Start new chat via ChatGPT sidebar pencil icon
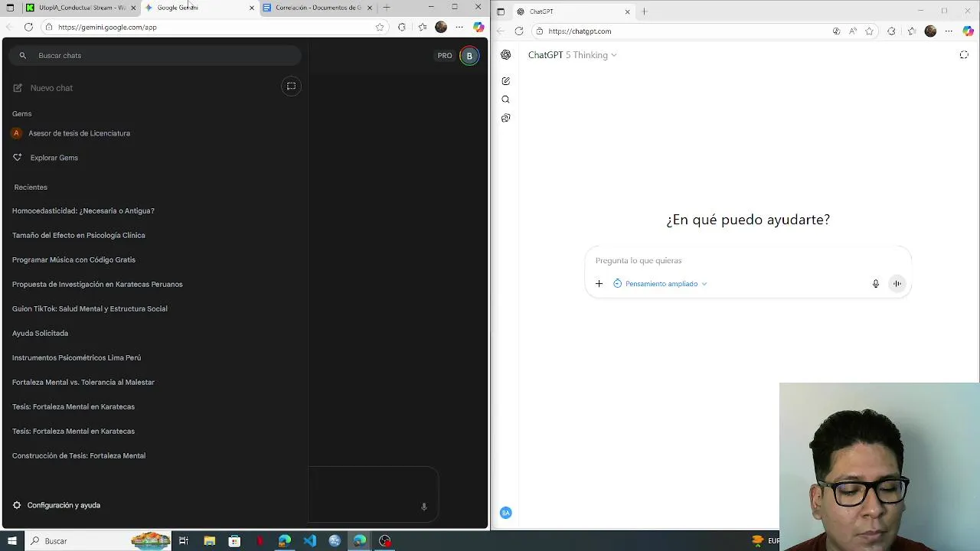The width and height of the screenshot is (980, 551). [505, 80]
